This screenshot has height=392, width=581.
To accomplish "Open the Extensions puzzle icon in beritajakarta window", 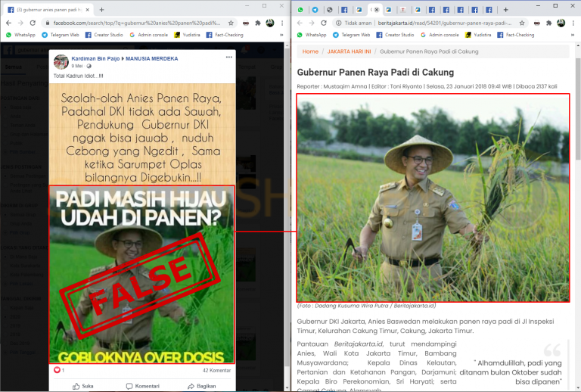I will (x=548, y=23).
